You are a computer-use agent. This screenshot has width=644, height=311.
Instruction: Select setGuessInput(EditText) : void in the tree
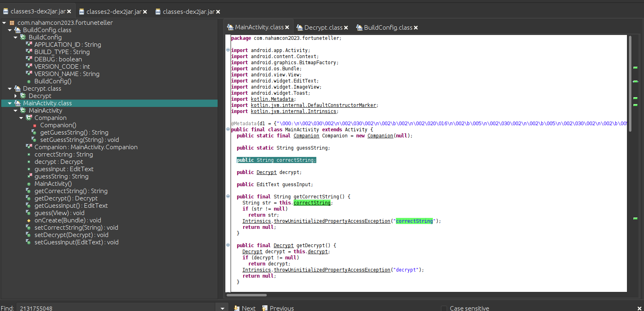pyautogui.click(x=76, y=242)
